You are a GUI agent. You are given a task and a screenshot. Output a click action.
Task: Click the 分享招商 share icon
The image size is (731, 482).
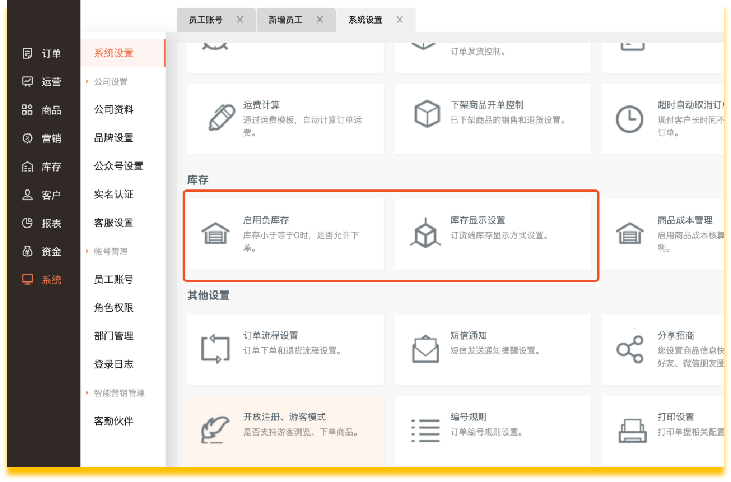pos(629,349)
